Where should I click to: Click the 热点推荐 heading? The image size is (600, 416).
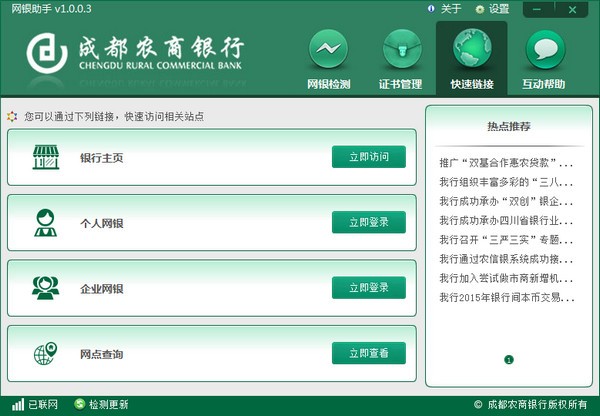509,126
